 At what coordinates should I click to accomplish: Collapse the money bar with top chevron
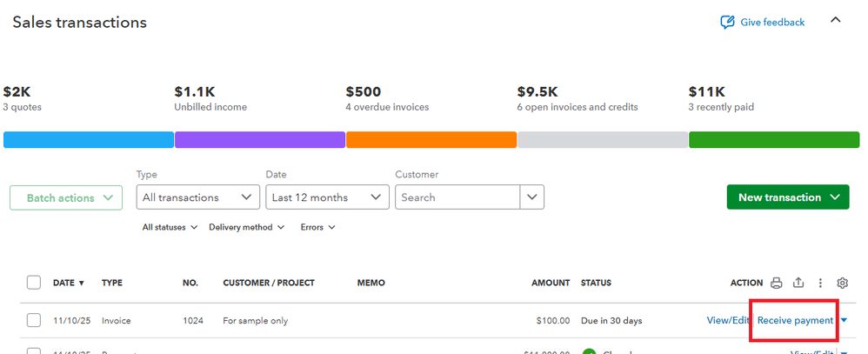(x=836, y=20)
